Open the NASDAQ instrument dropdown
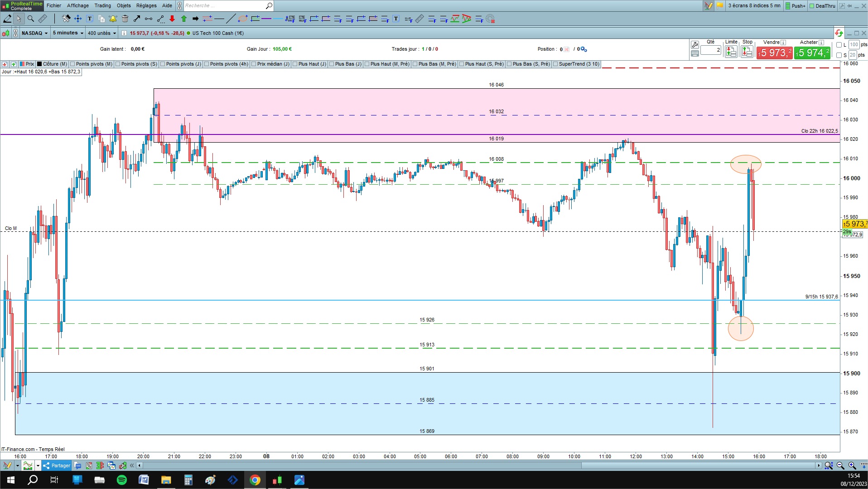 click(x=34, y=33)
